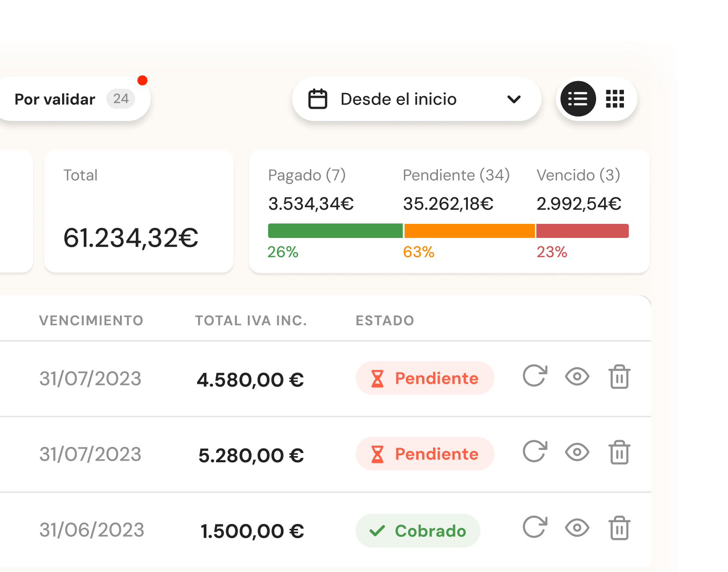Viewport: 728px width, 572px height.
Task: Click the 3.534,34€ paid amount
Action: tap(311, 204)
